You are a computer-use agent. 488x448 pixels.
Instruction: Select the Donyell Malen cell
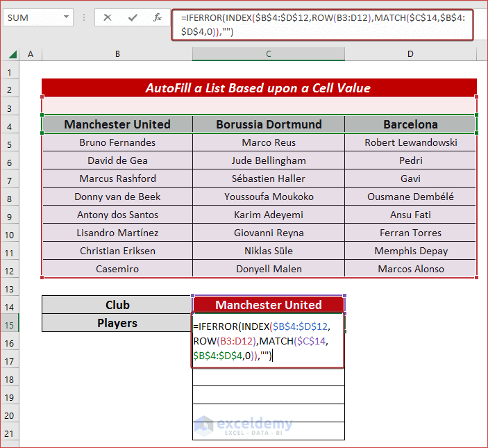[x=269, y=269]
